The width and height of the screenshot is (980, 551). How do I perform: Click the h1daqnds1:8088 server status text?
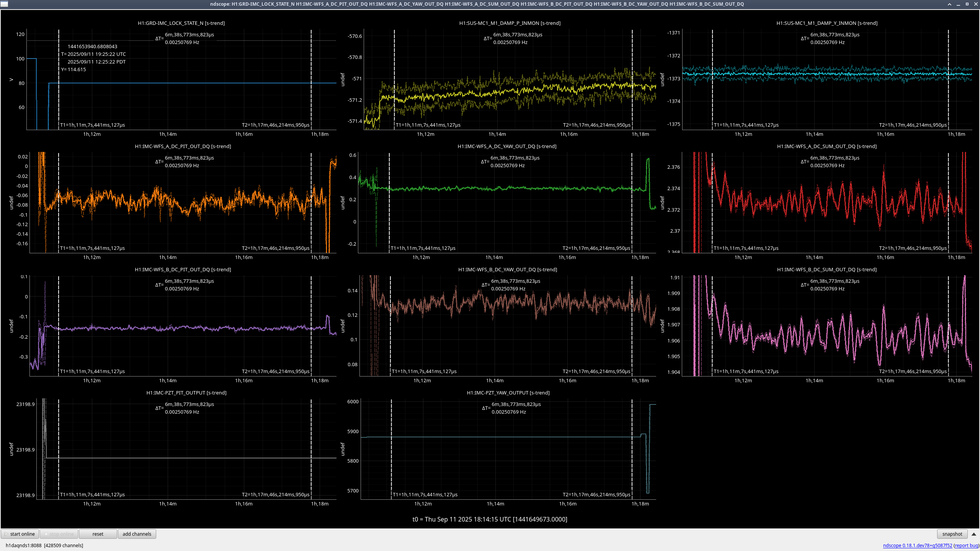(44, 545)
